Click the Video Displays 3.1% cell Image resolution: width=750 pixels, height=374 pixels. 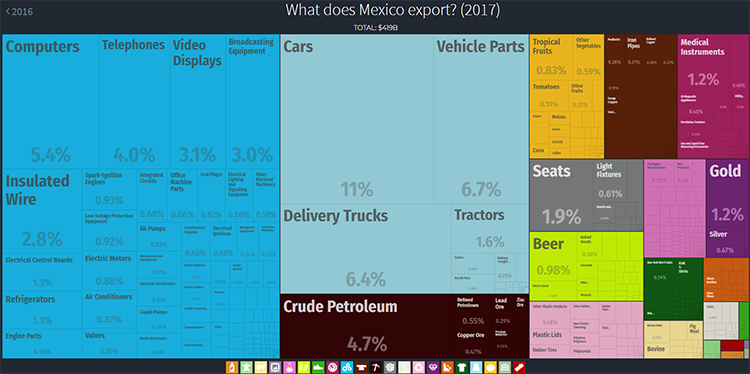click(198, 101)
